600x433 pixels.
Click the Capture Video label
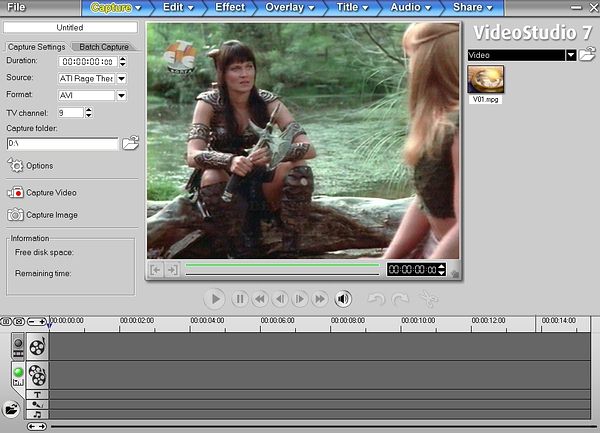coord(51,192)
